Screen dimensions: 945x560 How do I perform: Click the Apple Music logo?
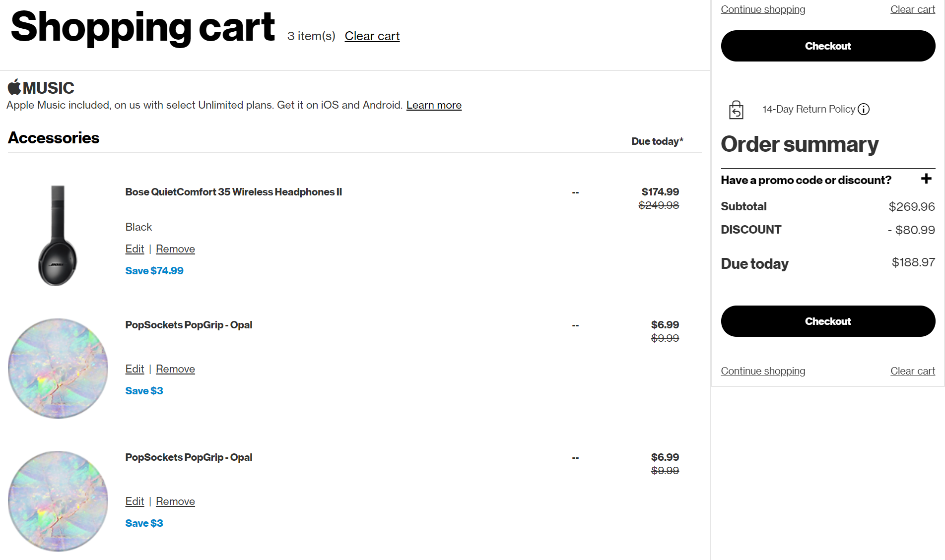(x=41, y=87)
